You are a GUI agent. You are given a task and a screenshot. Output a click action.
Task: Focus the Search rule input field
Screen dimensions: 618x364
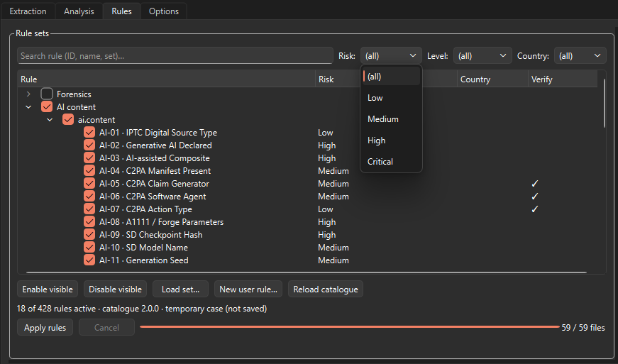point(175,55)
